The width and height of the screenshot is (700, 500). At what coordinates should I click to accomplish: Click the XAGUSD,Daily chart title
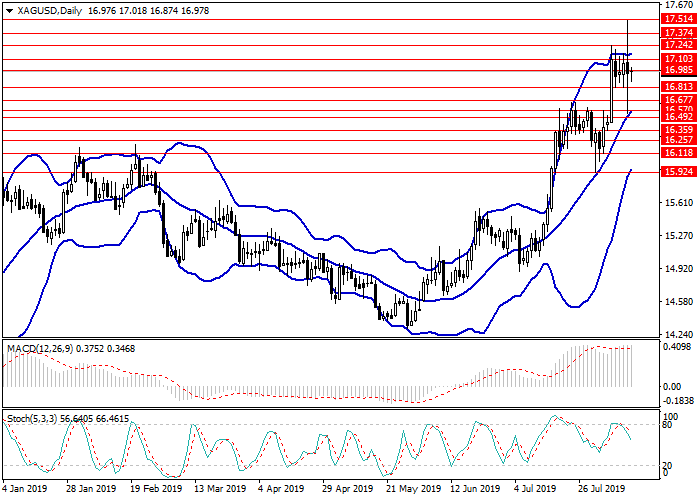[45, 11]
